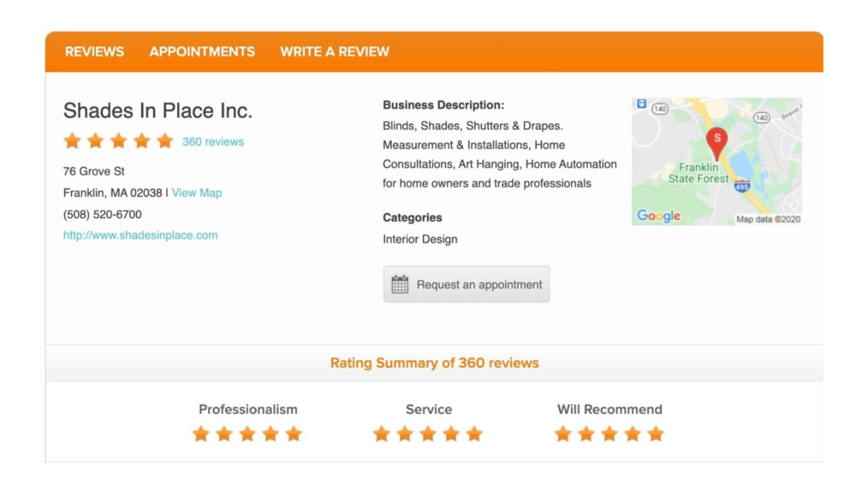The height and width of the screenshot is (488, 868).
Task: Click the middle star under Service
Action: click(x=427, y=432)
